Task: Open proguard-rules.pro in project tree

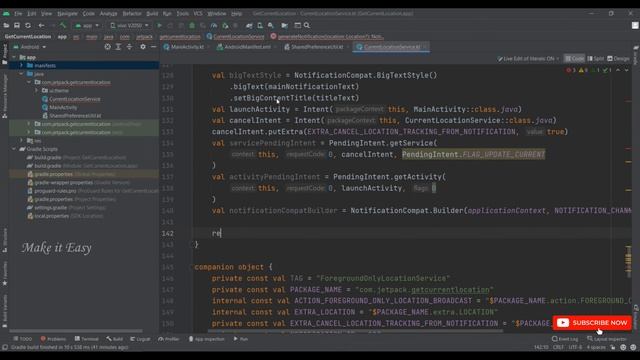Action: pos(55,191)
